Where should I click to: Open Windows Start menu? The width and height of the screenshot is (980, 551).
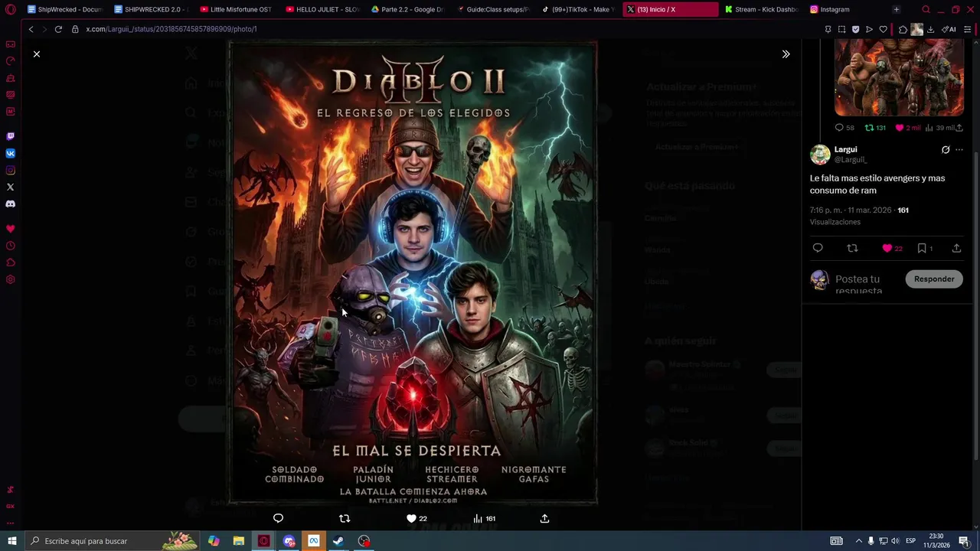pos(12,541)
